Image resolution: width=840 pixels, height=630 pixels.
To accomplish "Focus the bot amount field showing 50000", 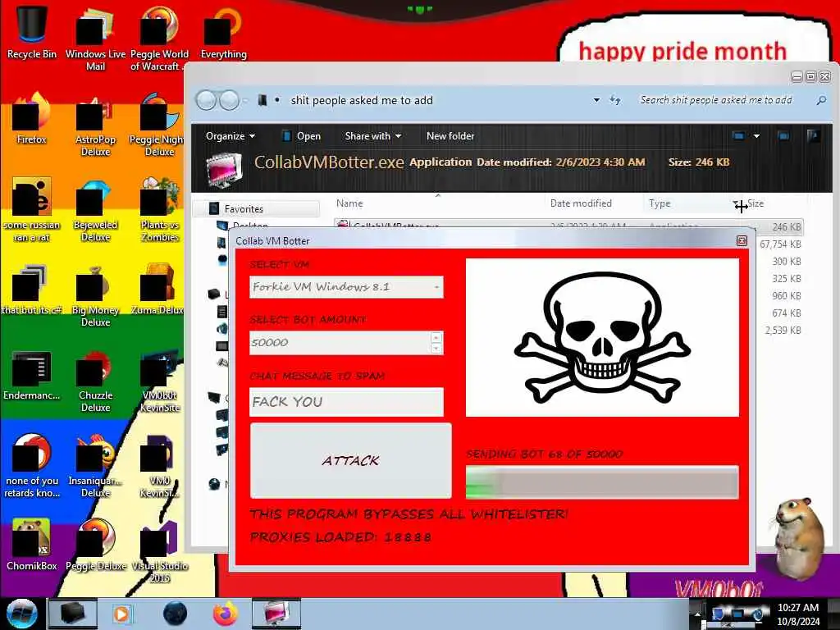I will [340, 343].
